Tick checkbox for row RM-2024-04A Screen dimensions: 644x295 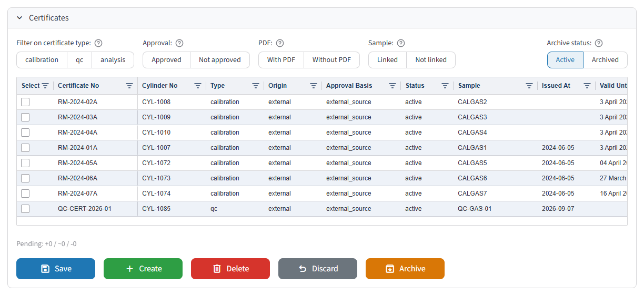25,133
